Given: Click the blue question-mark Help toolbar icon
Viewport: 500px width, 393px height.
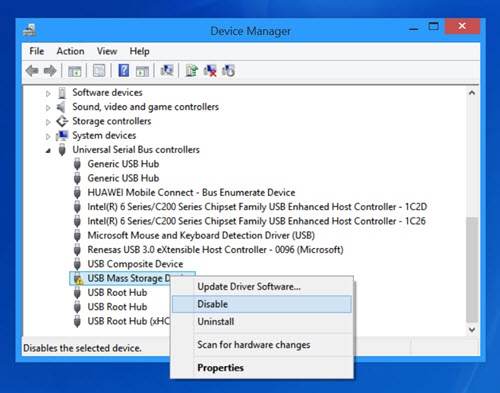Looking at the screenshot, I should (x=124, y=70).
